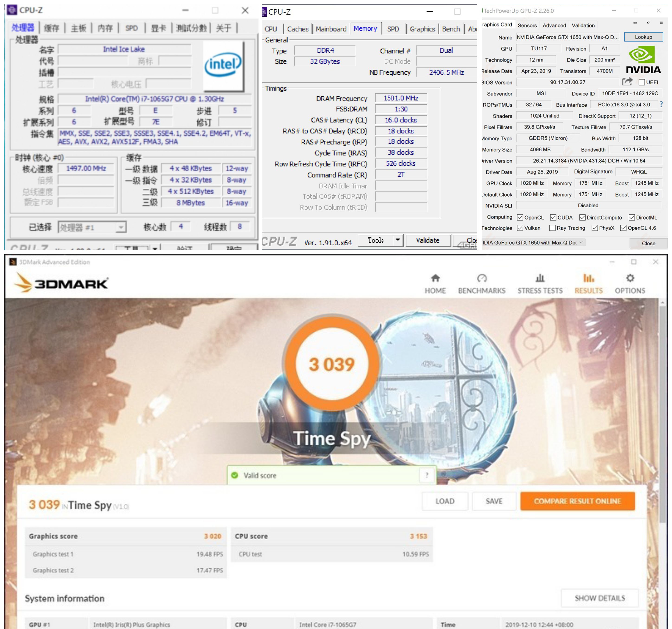The height and width of the screenshot is (629, 672).
Task: Click the question mark beside Valid score
Action: (427, 475)
